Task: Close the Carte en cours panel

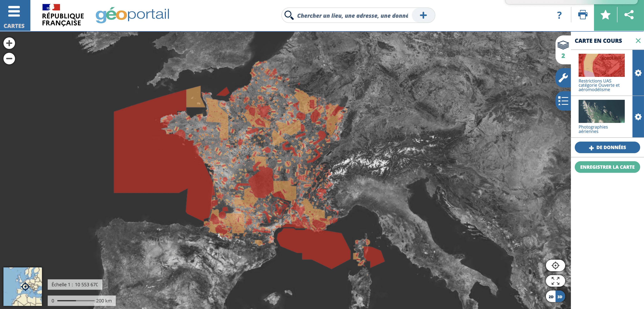Action: (638, 41)
